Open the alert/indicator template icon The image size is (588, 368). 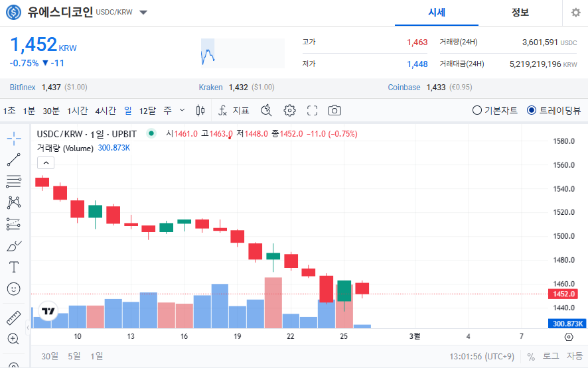[x=266, y=111]
